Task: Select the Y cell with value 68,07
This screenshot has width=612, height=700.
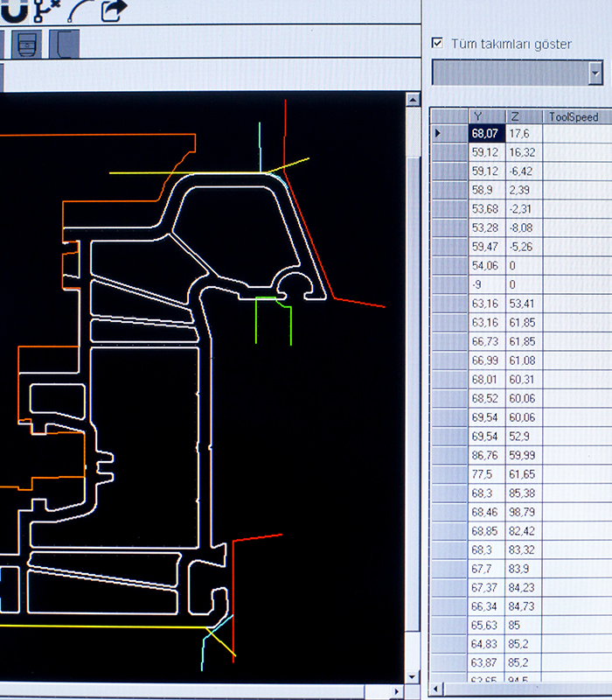Action: click(486, 133)
